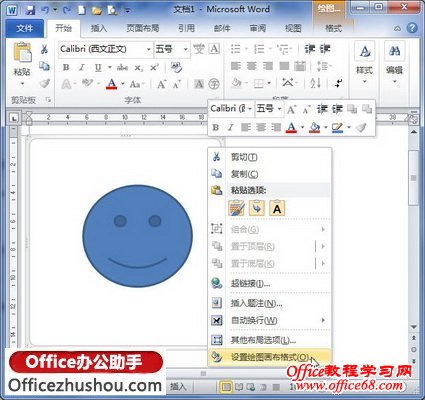Image resolution: width=425 pixels, height=400 pixels.
Task: Click Format Painter in the mini toolbar
Action: 361,127
